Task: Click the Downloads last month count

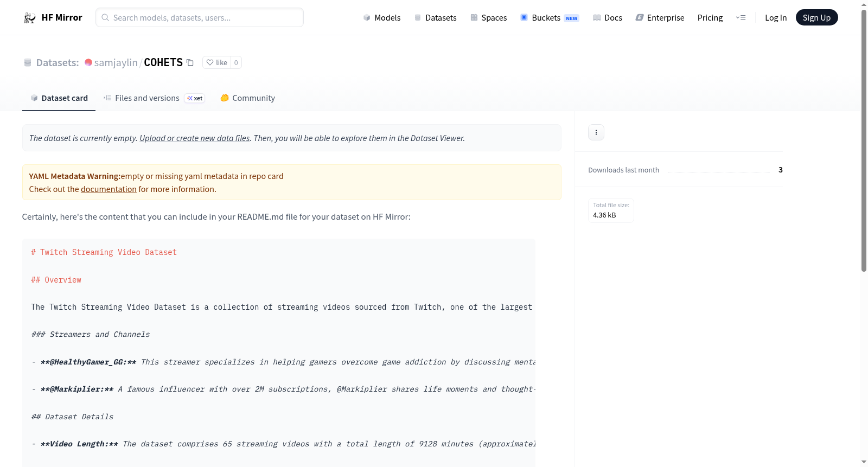Action: tap(781, 170)
